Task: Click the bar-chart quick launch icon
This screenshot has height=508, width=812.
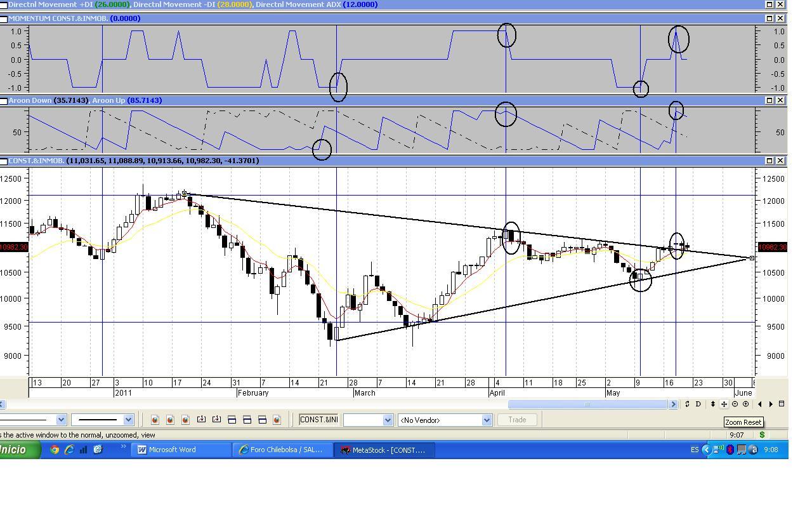Action: pyautogui.click(x=83, y=450)
